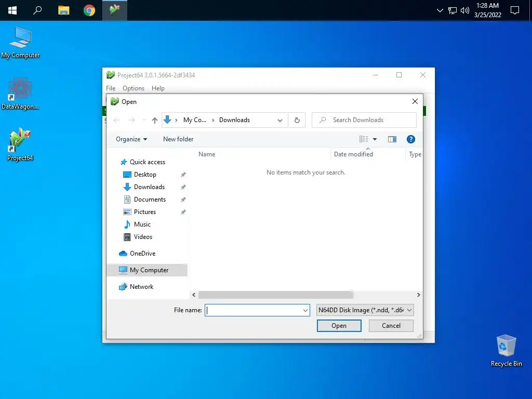Open the notification center icon
The height and width of the screenshot is (399, 532).
point(515,10)
